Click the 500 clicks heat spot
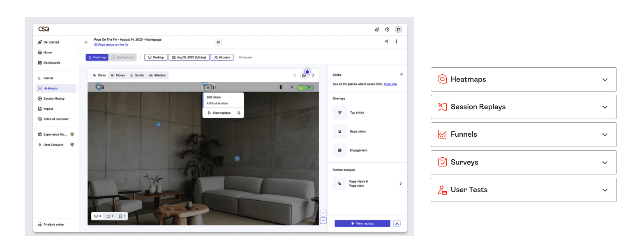 coord(208,87)
